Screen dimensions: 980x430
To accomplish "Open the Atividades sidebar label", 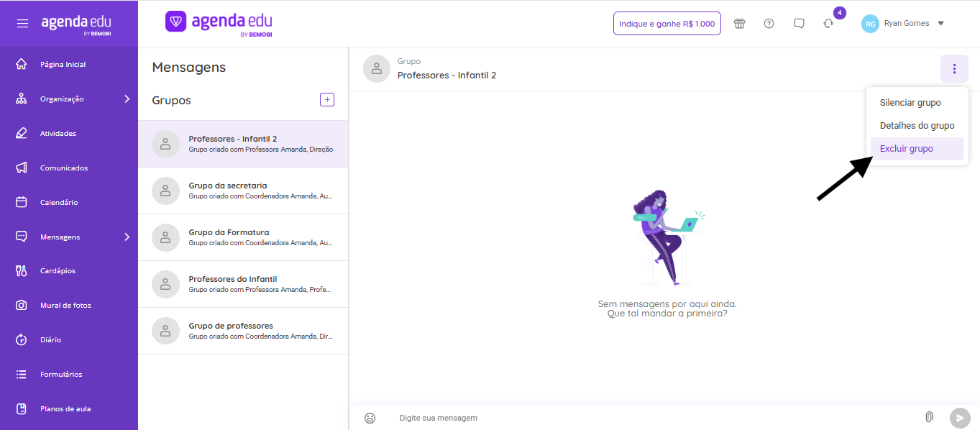I will (x=58, y=134).
